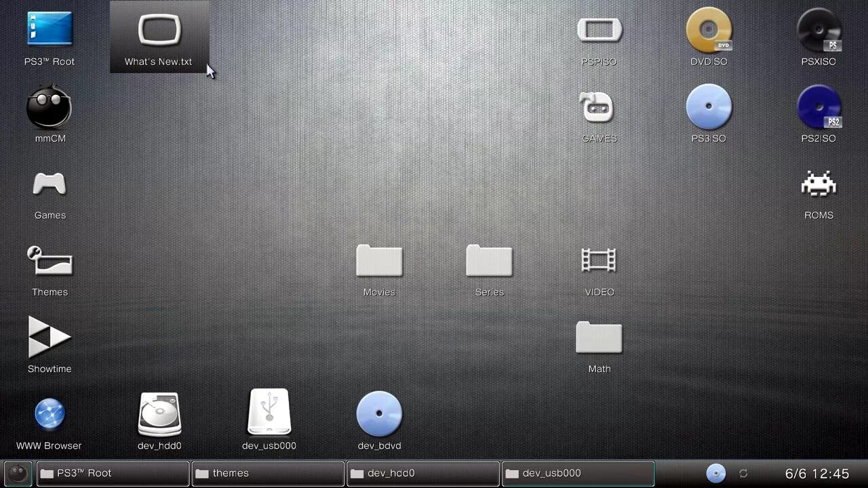Viewport: 868px width, 488px height.
Task: Launch the Showtime media player icon
Action: tap(50, 337)
